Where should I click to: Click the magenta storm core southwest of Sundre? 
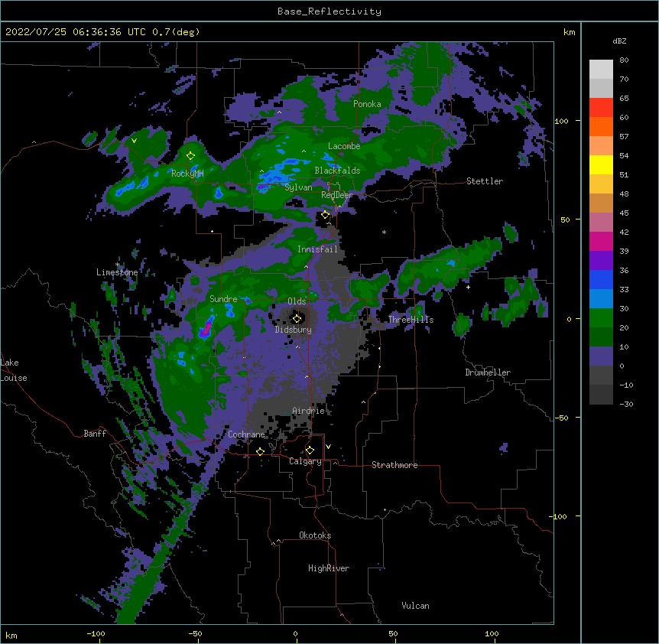pos(206,330)
